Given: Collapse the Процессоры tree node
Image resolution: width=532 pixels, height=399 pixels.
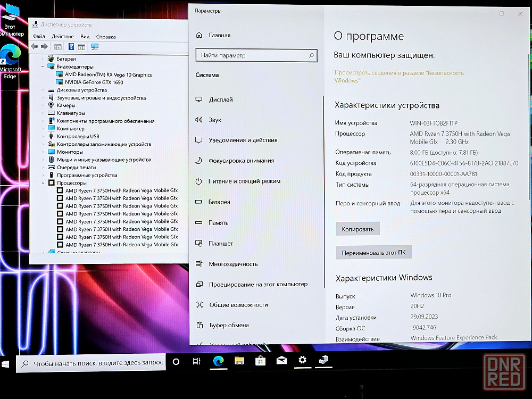Looking at the screenshot, I should click(x=43, y=183).
